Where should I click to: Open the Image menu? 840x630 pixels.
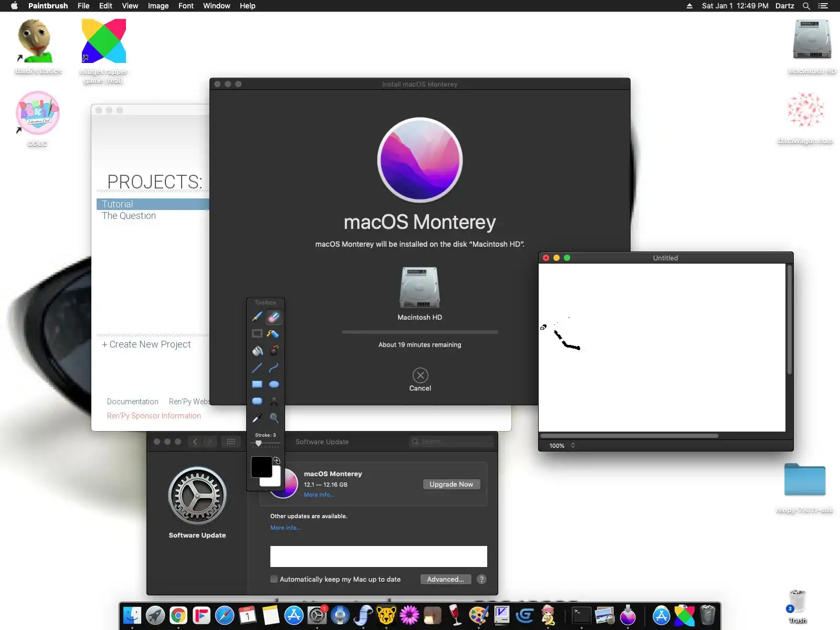(158, 6)
